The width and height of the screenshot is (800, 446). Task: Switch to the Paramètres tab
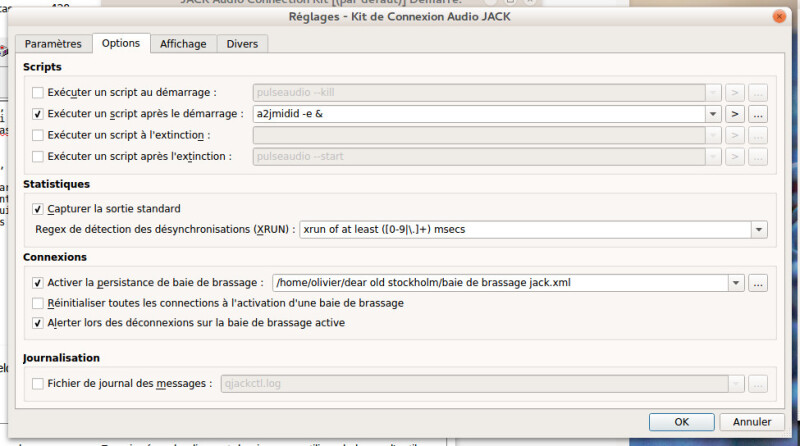[x=53, y=44]
